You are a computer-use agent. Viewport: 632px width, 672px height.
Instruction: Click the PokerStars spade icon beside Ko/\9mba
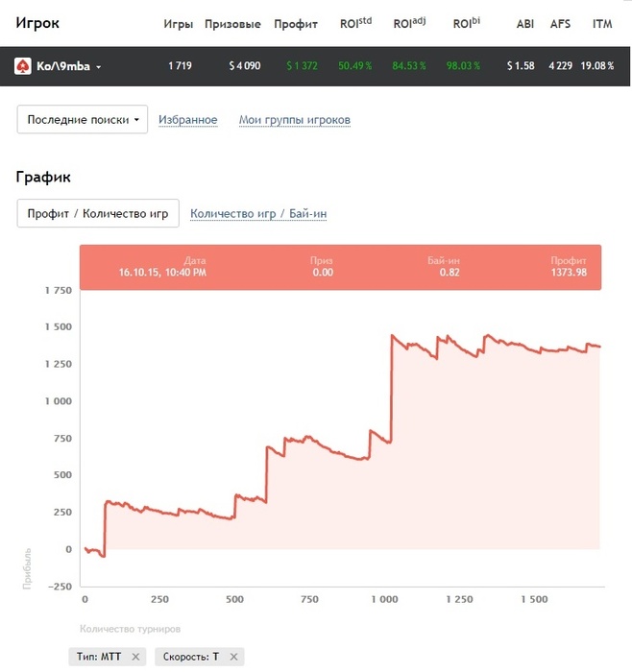[23, 66]
